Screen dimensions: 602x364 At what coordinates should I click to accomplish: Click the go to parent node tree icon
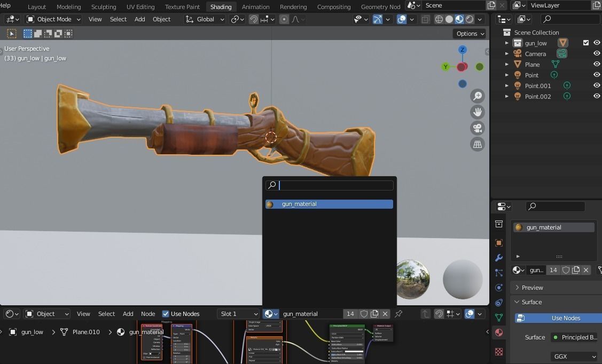point(425,314)
